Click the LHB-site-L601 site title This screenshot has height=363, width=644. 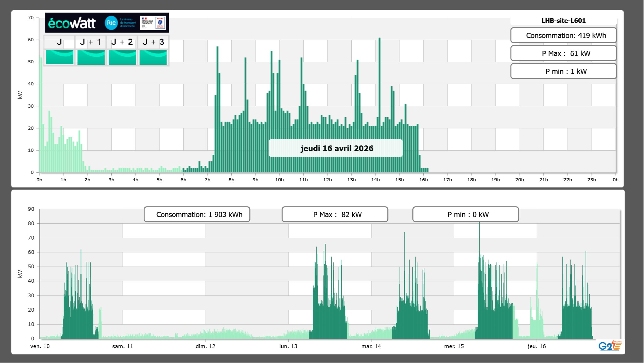[x=563, y=21]
